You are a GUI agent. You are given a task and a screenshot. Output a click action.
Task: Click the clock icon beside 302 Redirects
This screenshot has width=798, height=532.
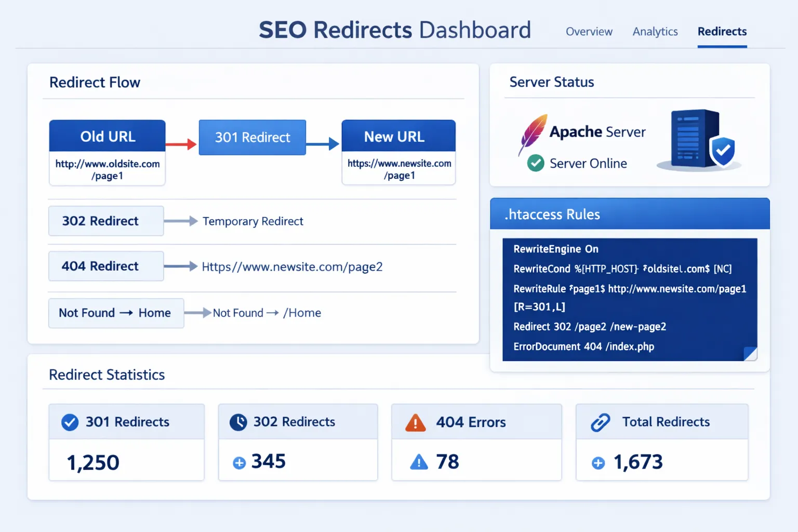tap(238, 422)
